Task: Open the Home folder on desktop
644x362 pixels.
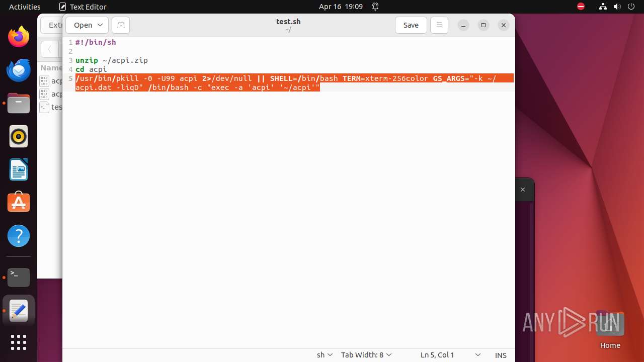Action: click(x=610, y=330)
